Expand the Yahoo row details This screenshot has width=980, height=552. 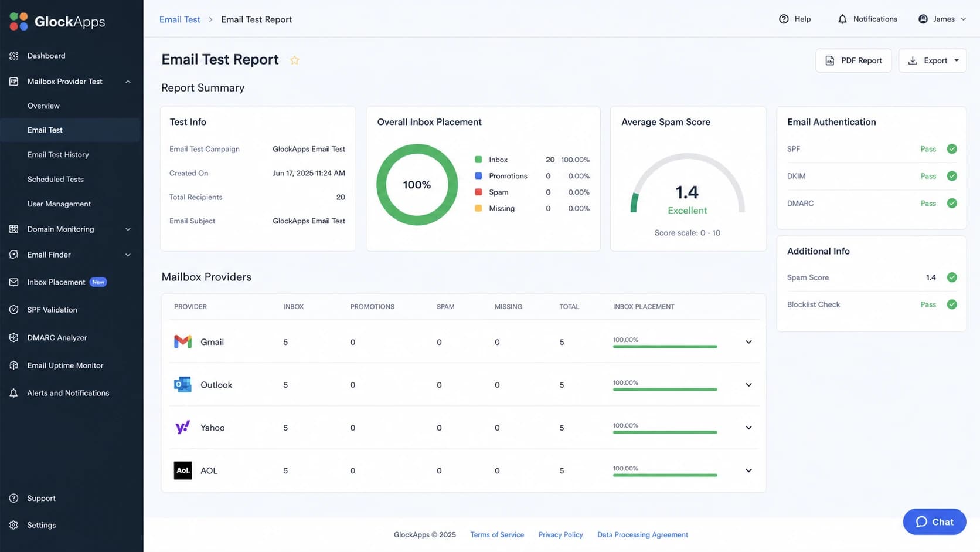coord(748,428)
